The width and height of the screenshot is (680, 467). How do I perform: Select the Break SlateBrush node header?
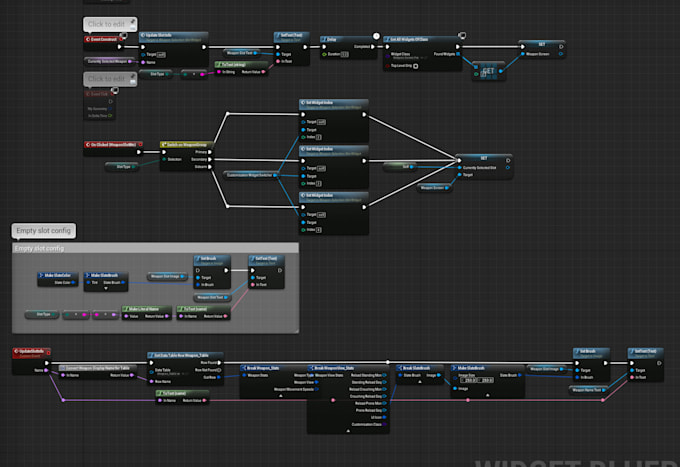[x=419, y=368]
